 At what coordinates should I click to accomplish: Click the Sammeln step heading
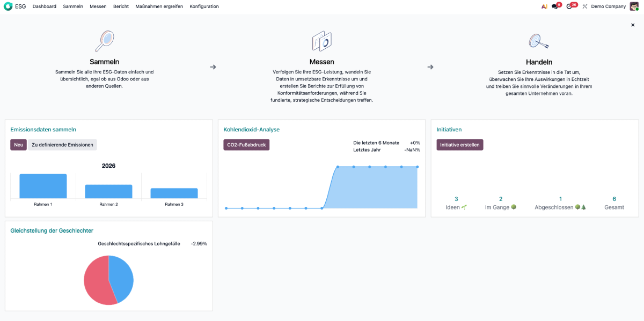[x=104, y=62]
